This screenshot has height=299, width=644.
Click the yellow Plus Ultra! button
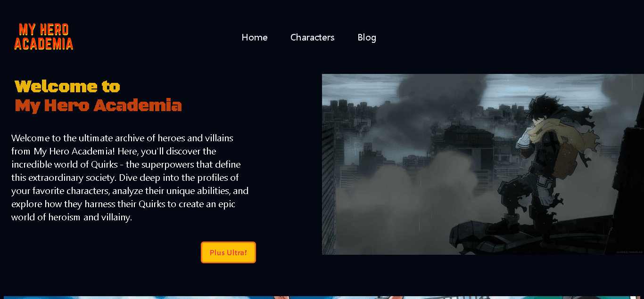point(228,252)
